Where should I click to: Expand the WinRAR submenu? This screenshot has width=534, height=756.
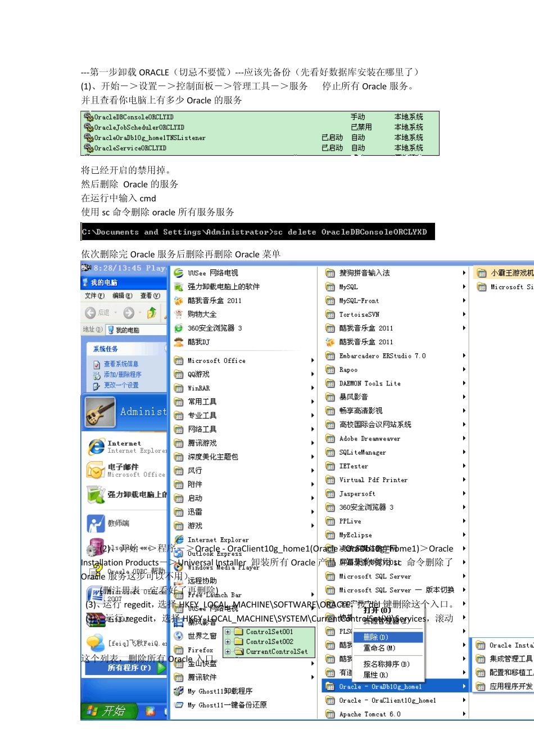[x=313, y=388]
